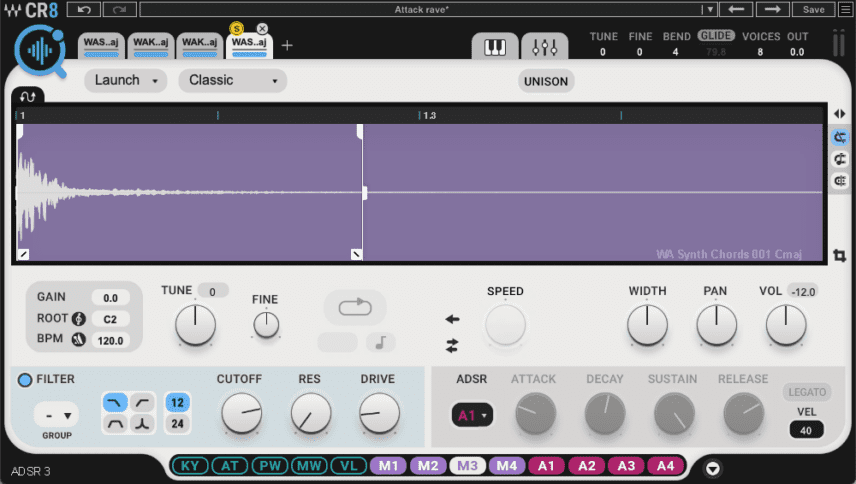Select the notch filter shape
The height and width of the screenshot is (484, 856).
point(142,423)
